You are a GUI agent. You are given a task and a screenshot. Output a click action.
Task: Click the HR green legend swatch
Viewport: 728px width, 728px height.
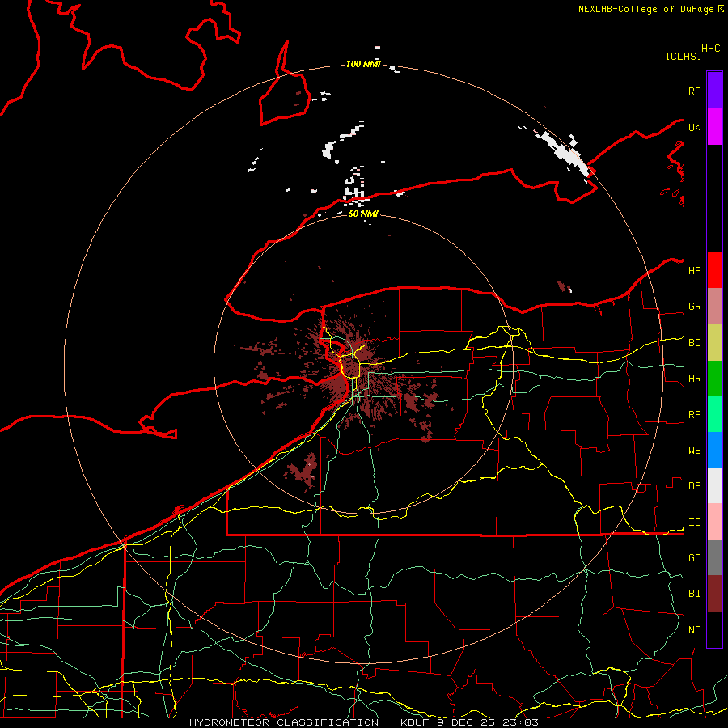(x=714, y=378)
